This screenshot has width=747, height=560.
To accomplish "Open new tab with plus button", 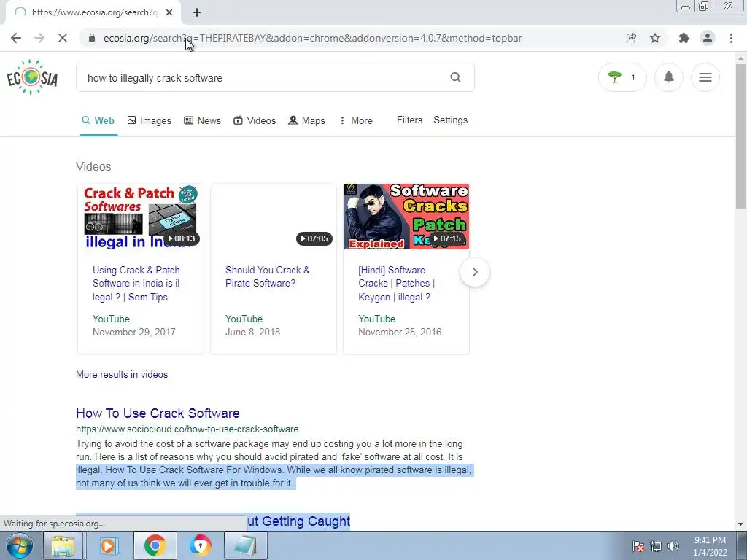I will coord(197,13).
